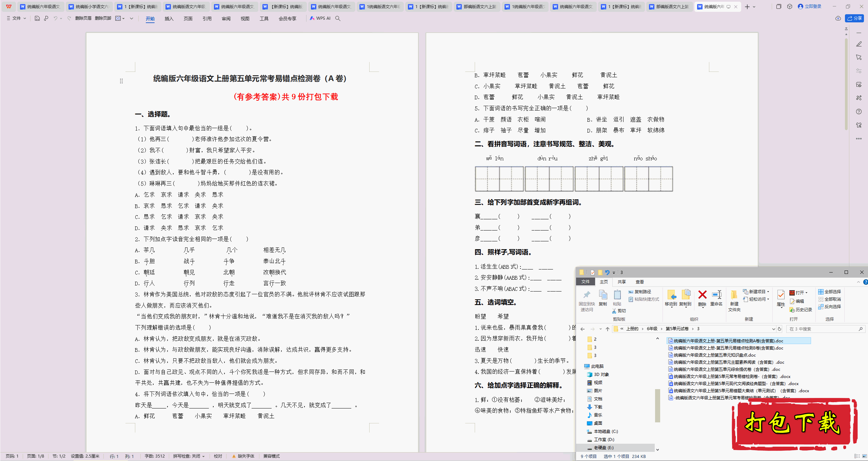Open the three-dots more menu in WPS sidebar
Screen dimensions: 868x461
point(859,139)
